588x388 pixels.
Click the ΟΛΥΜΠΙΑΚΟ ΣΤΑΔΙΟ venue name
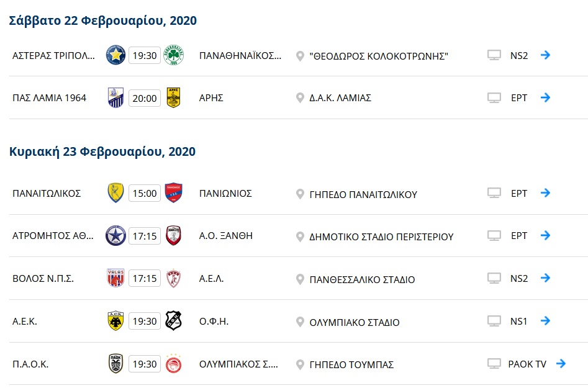[x=354, y=322]
